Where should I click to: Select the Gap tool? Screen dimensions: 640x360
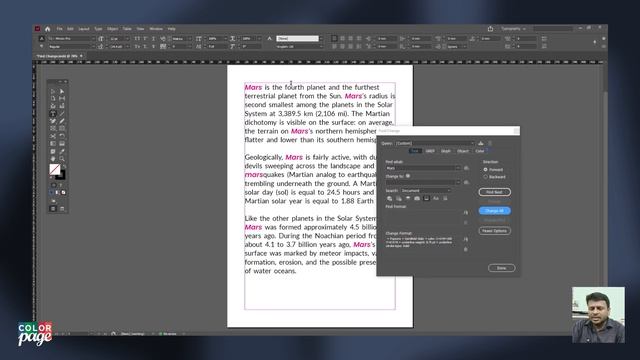[62, 98]
